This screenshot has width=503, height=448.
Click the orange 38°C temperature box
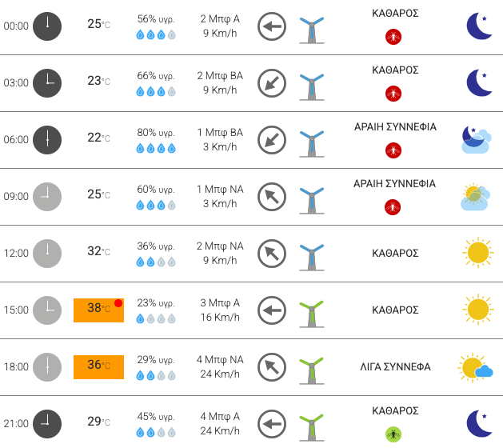tap(98, 310)
